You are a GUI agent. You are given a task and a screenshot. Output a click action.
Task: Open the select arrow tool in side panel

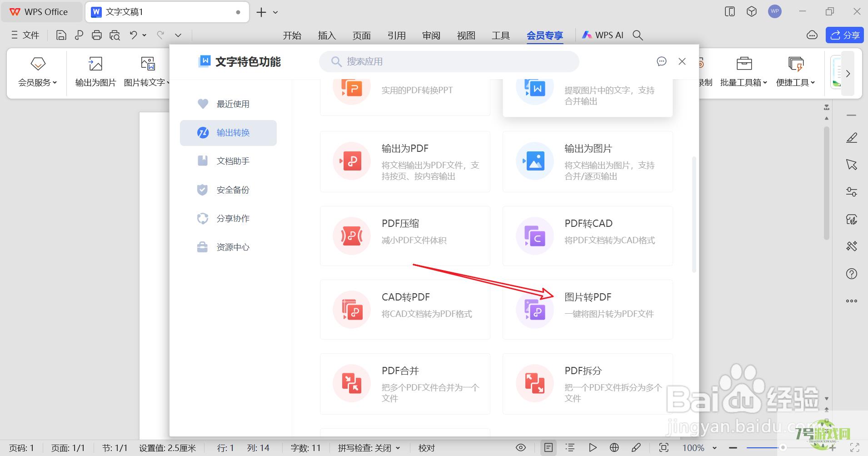coord(851,165)
